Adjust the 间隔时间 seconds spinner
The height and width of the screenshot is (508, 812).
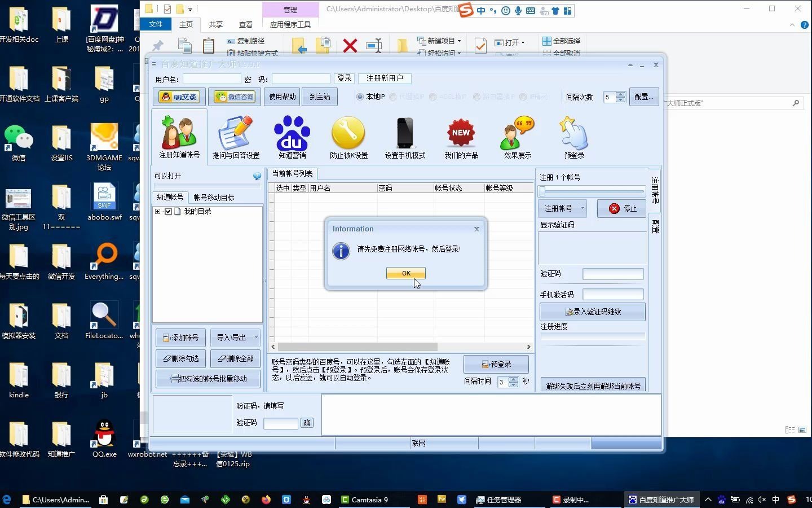coord(513,382)
